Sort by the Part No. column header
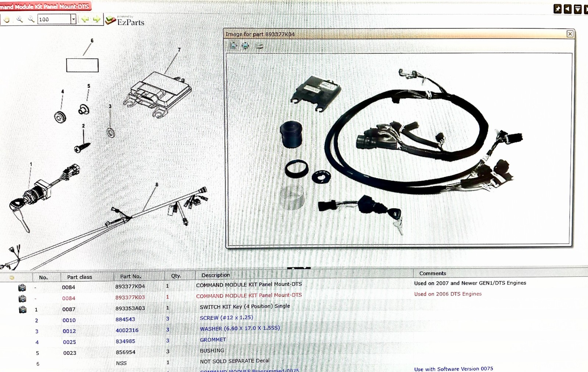This screenshot has width=588, height=372. [130, 276]
